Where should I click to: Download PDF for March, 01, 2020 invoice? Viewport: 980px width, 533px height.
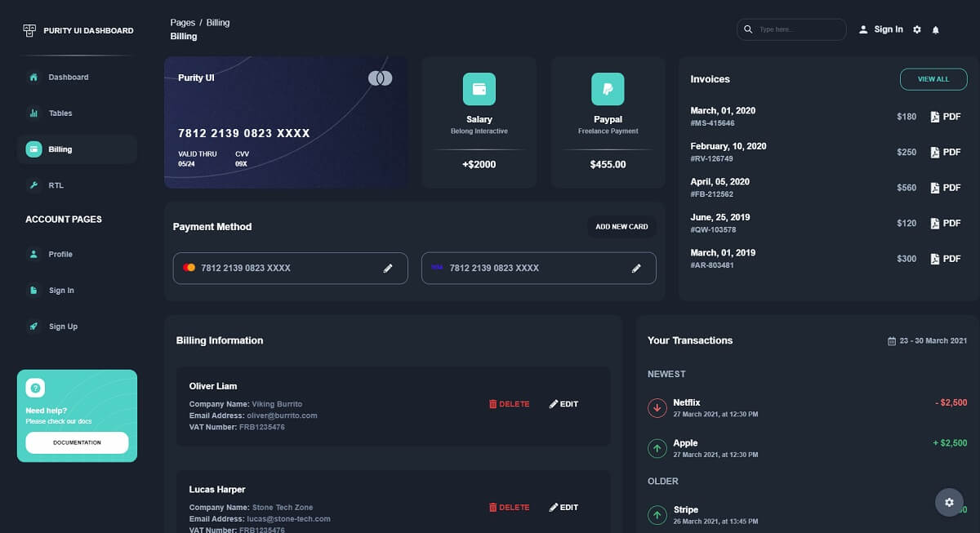(945, 117)
